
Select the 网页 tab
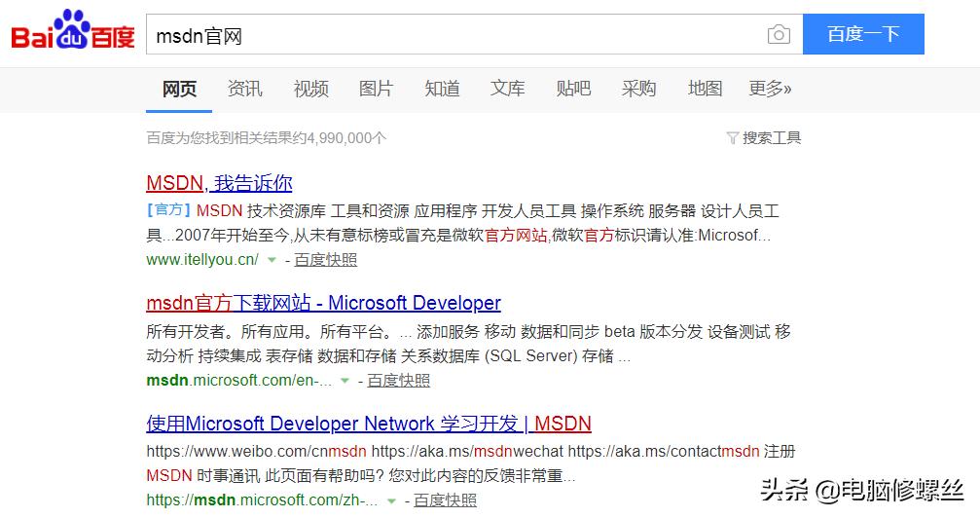179,89
